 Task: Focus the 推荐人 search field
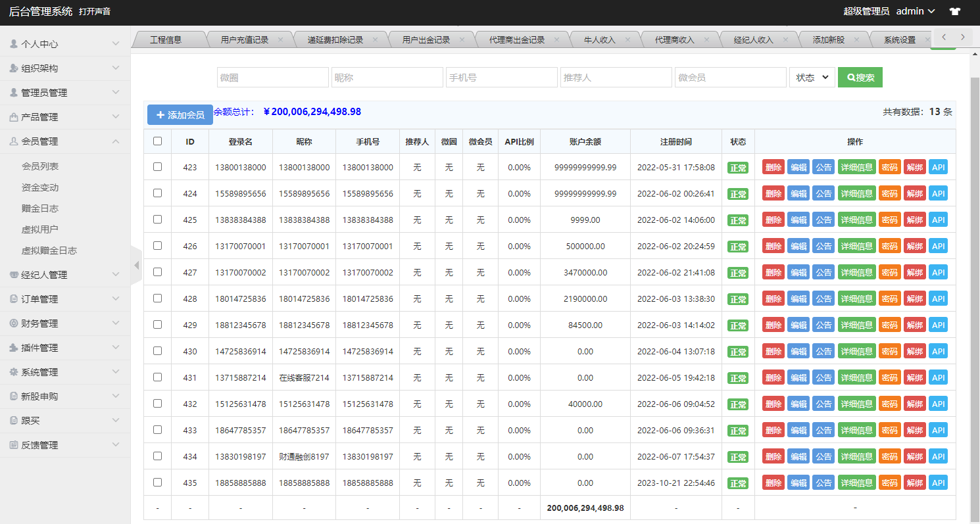[616, 78]
